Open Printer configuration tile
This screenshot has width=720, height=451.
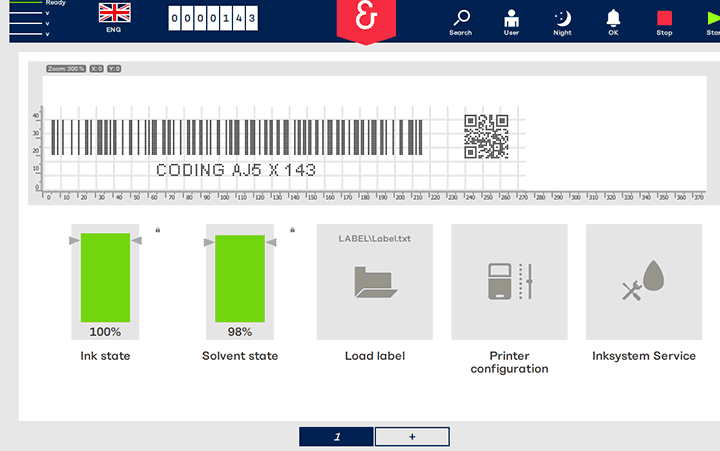click(x=509, y=282)
